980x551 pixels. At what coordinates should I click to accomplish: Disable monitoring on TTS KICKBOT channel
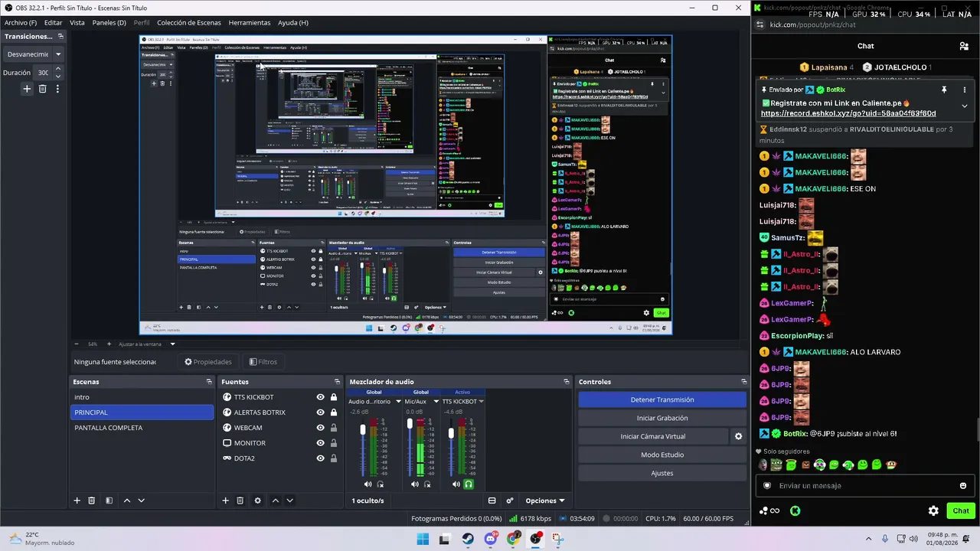tap(469, 484)
